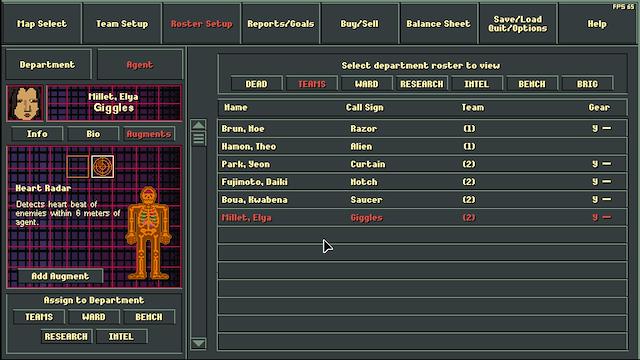The width and height of the screenshot is (640, 360).
Task: Click the roster scroll up arrow
Action: click(198, 125)
